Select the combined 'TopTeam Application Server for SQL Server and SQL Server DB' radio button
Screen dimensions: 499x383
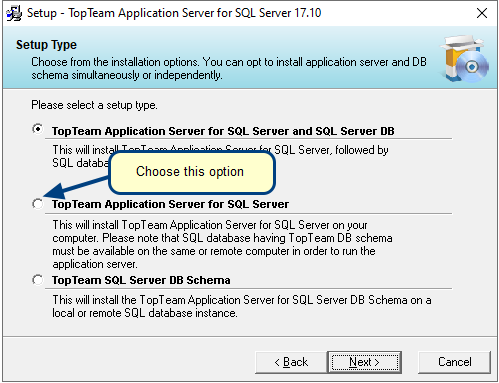[38, 129]
